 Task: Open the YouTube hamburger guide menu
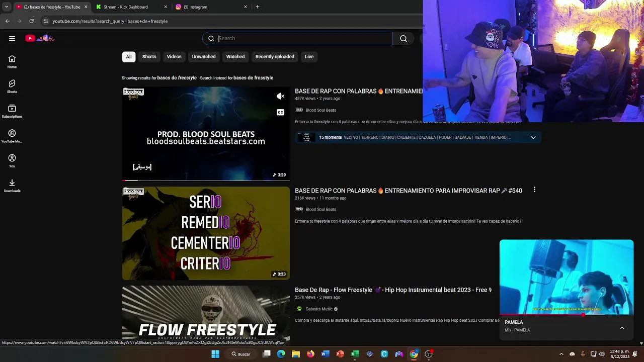[x=12, y=38]
